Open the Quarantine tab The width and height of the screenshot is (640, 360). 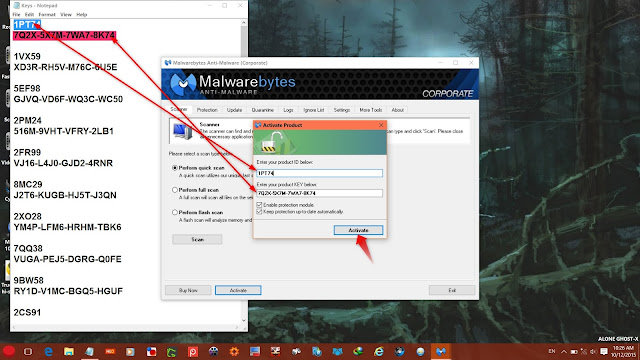click(262, 110)
